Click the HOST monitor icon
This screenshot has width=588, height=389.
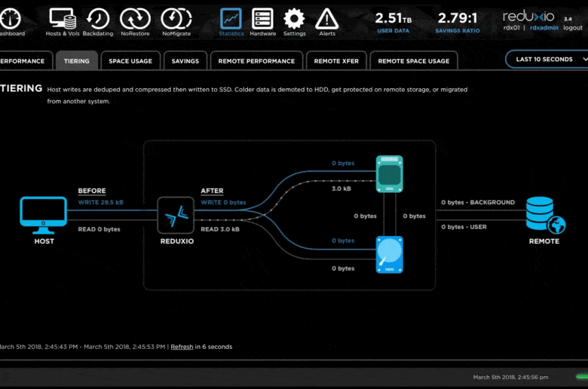pos(44,216)
